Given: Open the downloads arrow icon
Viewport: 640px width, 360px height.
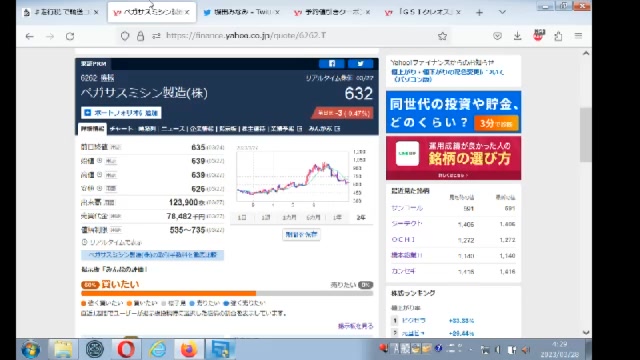Looking at the screenshot, I should (518, 36).
